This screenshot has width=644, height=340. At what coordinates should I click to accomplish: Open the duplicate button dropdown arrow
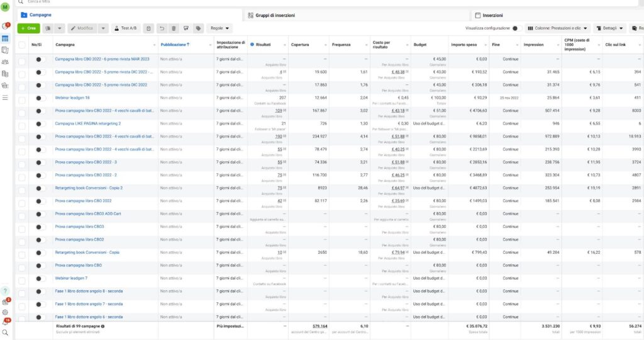[x=60, y=28]
